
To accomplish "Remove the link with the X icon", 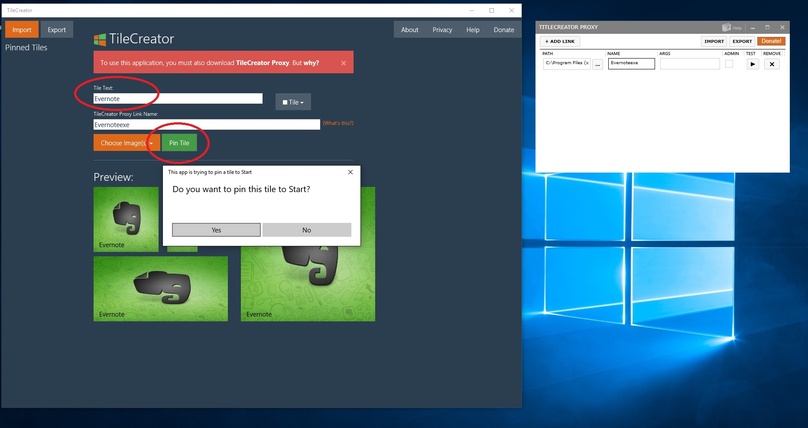I will click(x=771, y=64).
